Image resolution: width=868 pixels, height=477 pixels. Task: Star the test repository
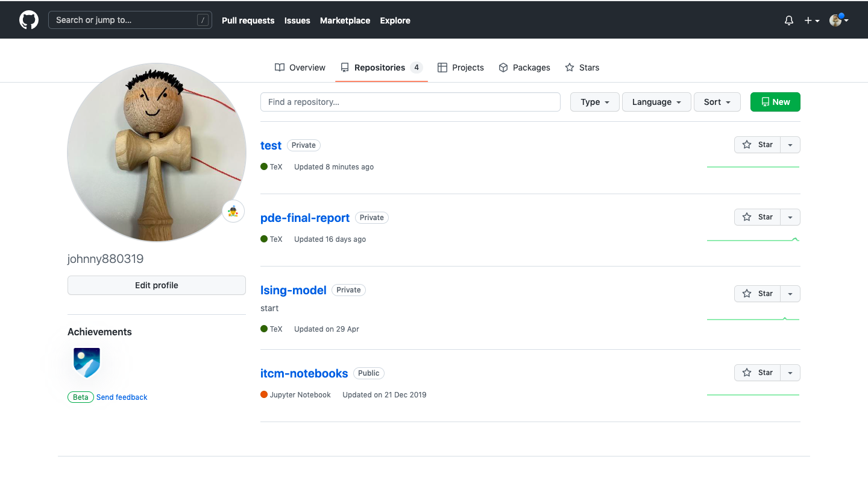[758, 145]
